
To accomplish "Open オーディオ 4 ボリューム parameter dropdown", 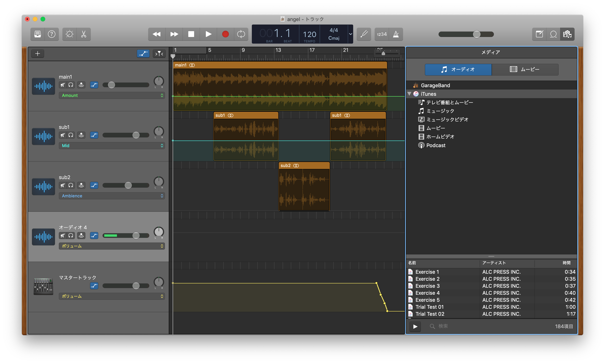I will pyautogui.click(x=112, y=246).
